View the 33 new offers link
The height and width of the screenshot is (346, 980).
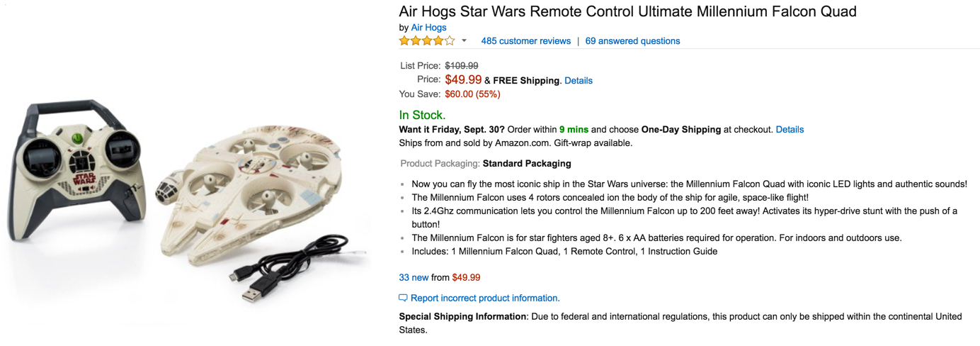pyautogui.click(x=414, y=277)
